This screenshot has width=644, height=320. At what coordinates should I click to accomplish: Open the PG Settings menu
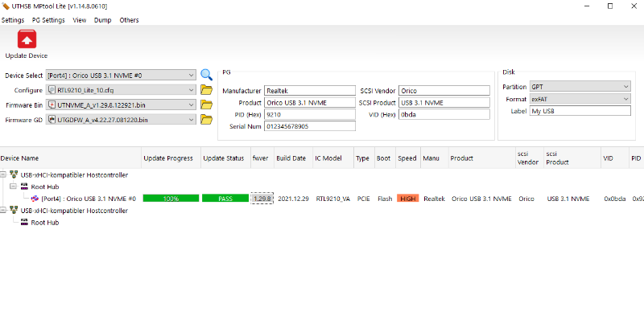(x=48, y=20)
